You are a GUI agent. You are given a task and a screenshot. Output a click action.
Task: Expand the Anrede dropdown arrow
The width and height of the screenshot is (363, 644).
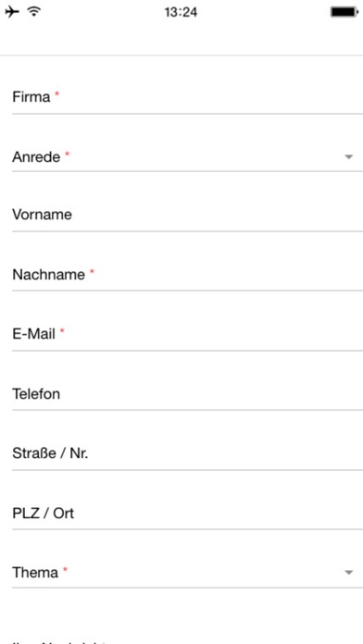[348, 157]
